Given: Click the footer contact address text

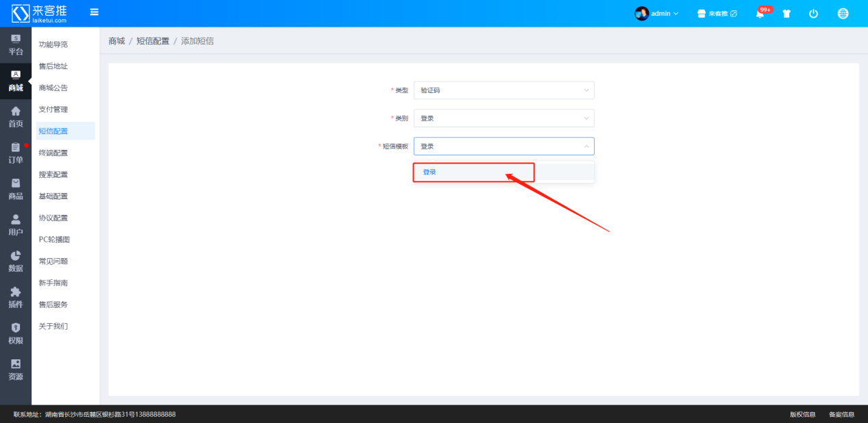Looking at the screenshot, I should click(x=95, y=414).
